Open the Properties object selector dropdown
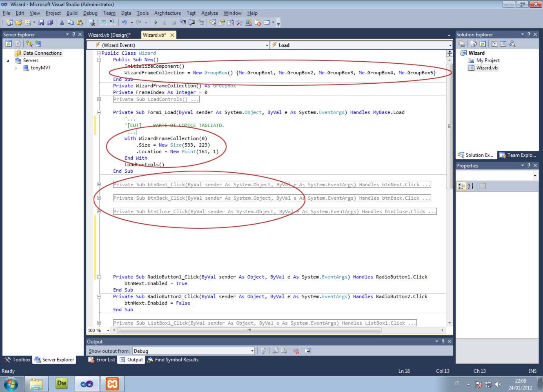 [x=535, y=176]
